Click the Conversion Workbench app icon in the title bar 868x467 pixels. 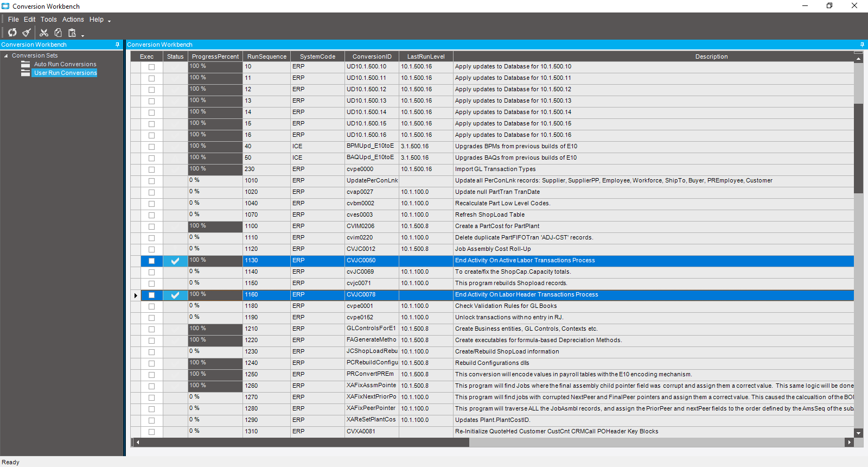[5, 6]
